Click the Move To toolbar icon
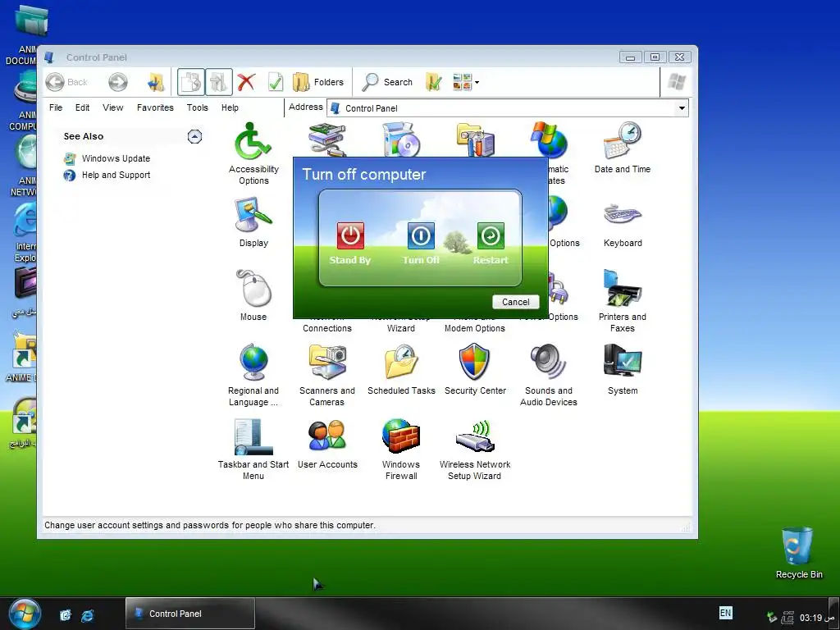The image size is (840, 630). tap(218, 82)
